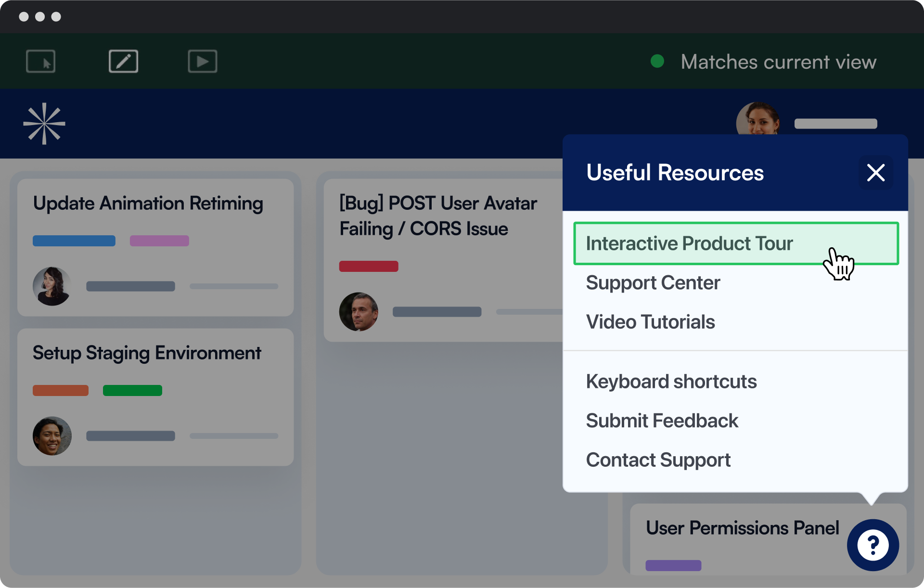Submit Feedback via resources panel
Viewport: 924px width, 588px height.
(x=663, y=421)
